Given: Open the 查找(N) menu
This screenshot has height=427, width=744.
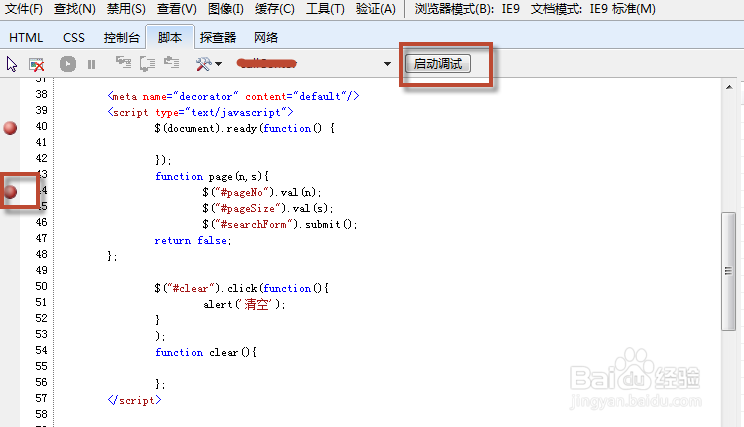Looking at the screenshot, I should click(x=74, y=9).
